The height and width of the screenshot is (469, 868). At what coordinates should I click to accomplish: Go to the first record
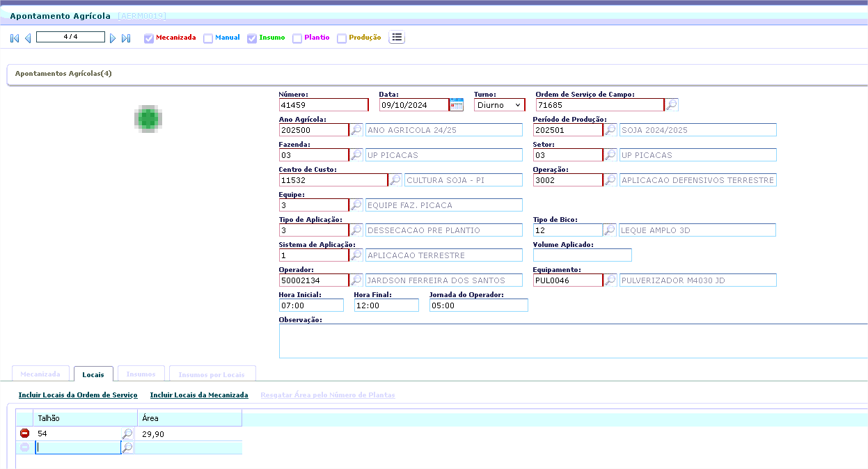(15, 38)
